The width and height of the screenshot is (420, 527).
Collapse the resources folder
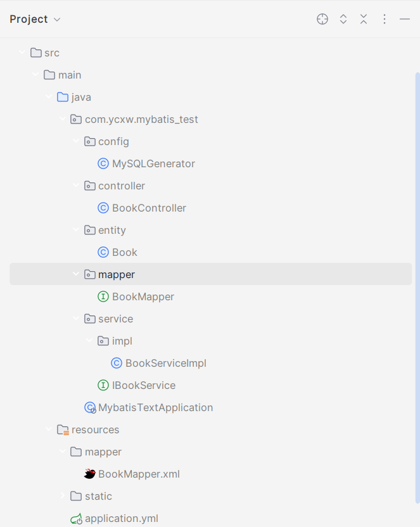(49, 429)
